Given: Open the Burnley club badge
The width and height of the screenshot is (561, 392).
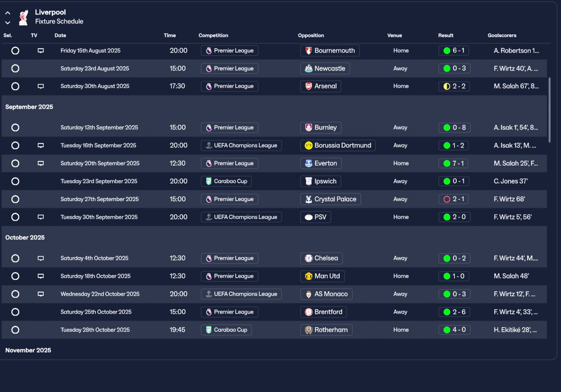Looking at the screenshot, I should 309,128.
